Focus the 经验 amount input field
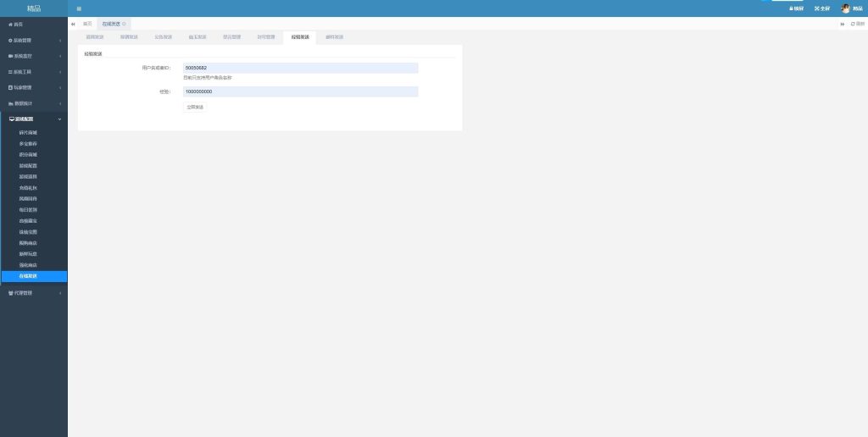Screen dimensions: 868x437 [x=300, y=91]
